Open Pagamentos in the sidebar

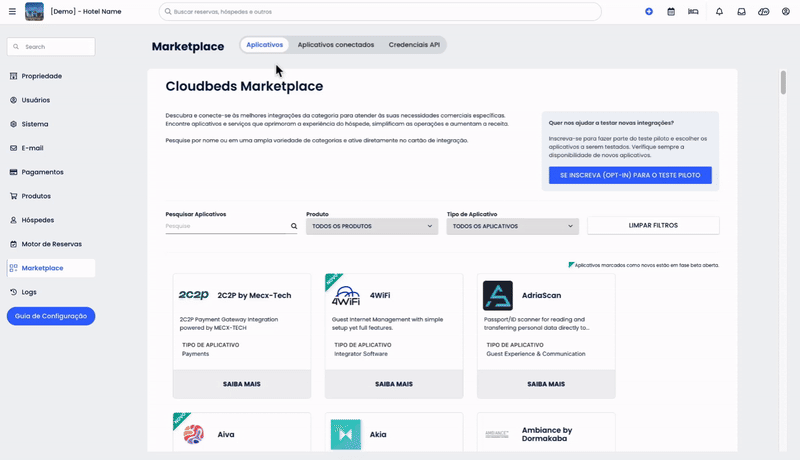pyautogui.click(x=42, y=172)
